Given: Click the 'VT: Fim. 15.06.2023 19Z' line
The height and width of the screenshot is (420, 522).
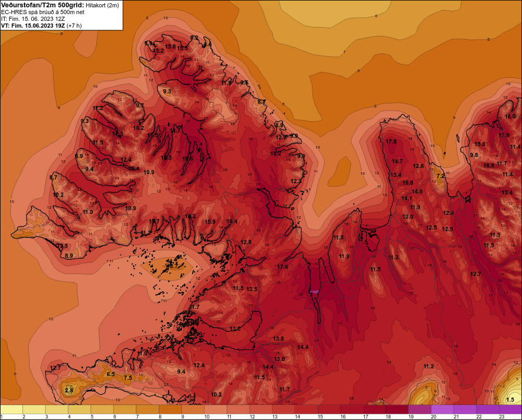Looking at the screenshot, I should pos(33,26).
